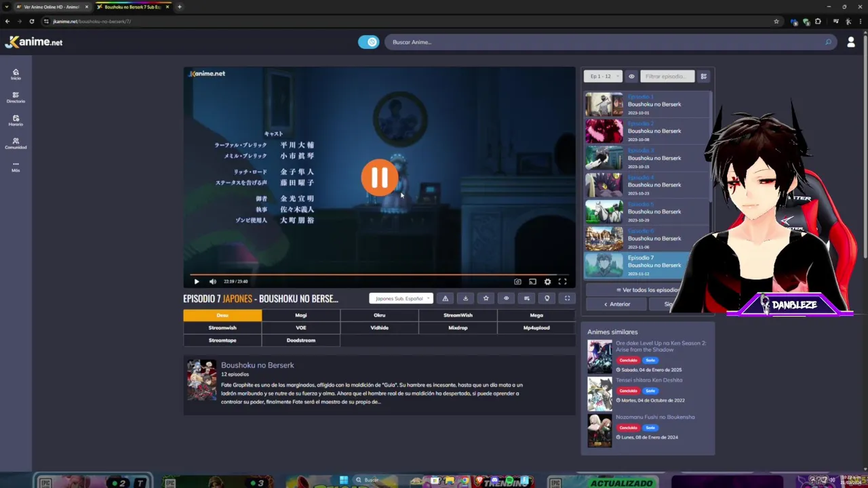Open Ore dake Level Up na Ken Season 2 link
The width and height of the screenshot is (868, 488).
pyautogui.click(x=660, y=346)
